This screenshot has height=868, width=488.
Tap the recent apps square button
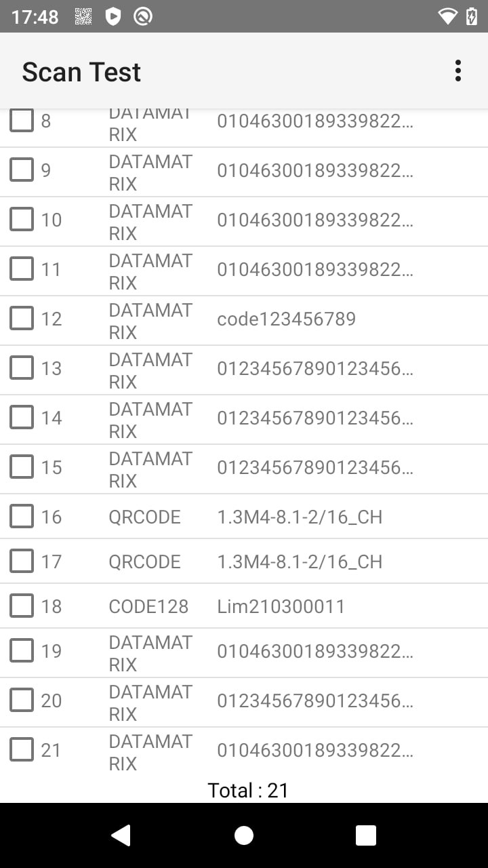pyautogui.click(x=366, y=835)
